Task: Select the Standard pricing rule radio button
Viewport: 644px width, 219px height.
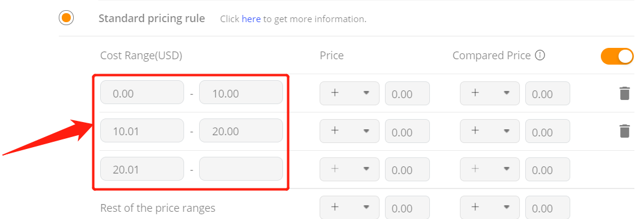Action: click(66, 17)
